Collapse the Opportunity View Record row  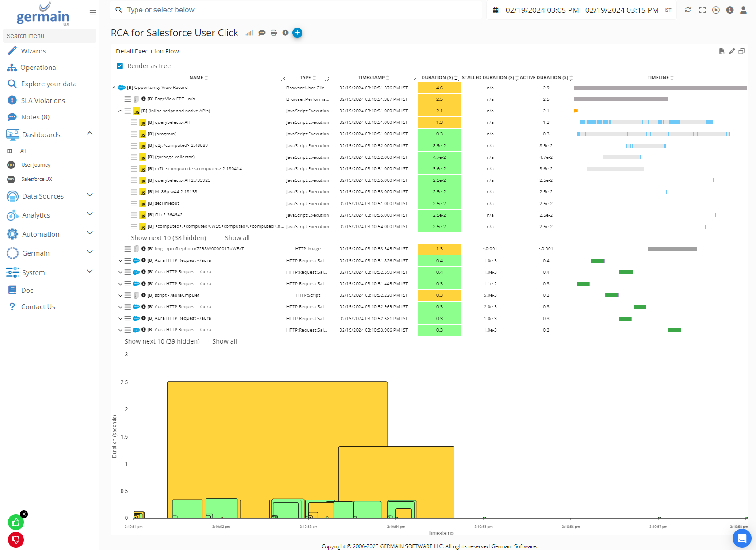tap(114, 88)
